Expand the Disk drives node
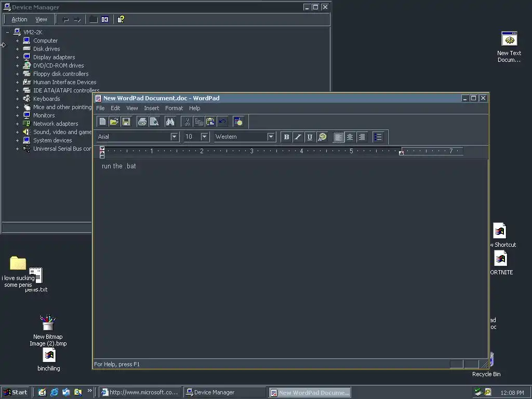This screenshot has height=399, width=532. 17,49
